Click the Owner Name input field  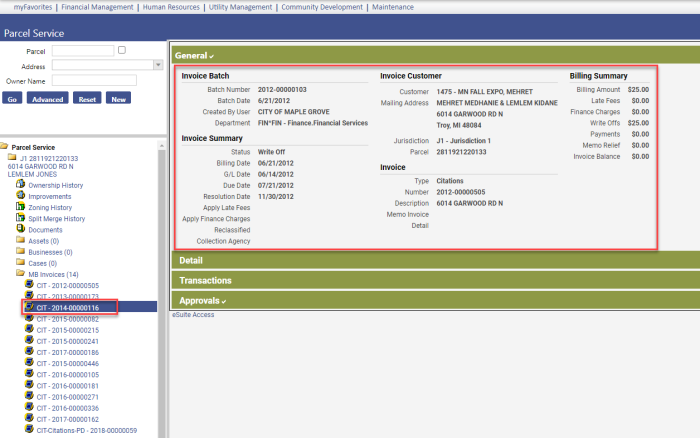pyautogui.click(x=94, y=80)
